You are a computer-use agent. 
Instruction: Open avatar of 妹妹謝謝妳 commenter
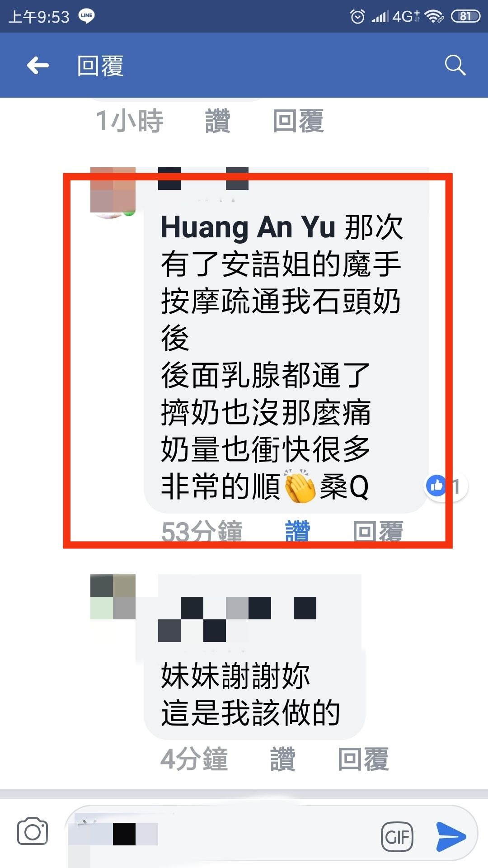pos(113,597)
